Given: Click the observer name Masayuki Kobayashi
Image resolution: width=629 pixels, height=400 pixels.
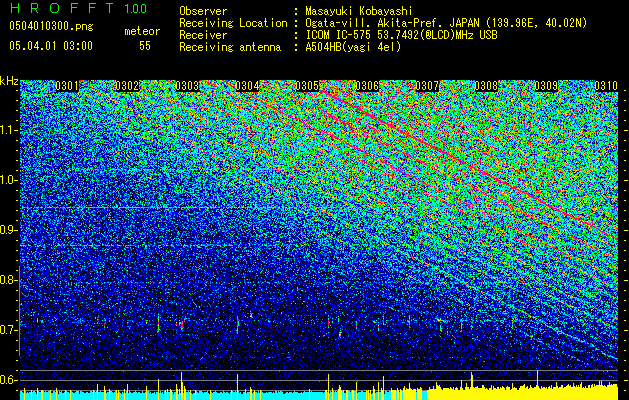Looking at the screenshot, I should coord(359,12).
